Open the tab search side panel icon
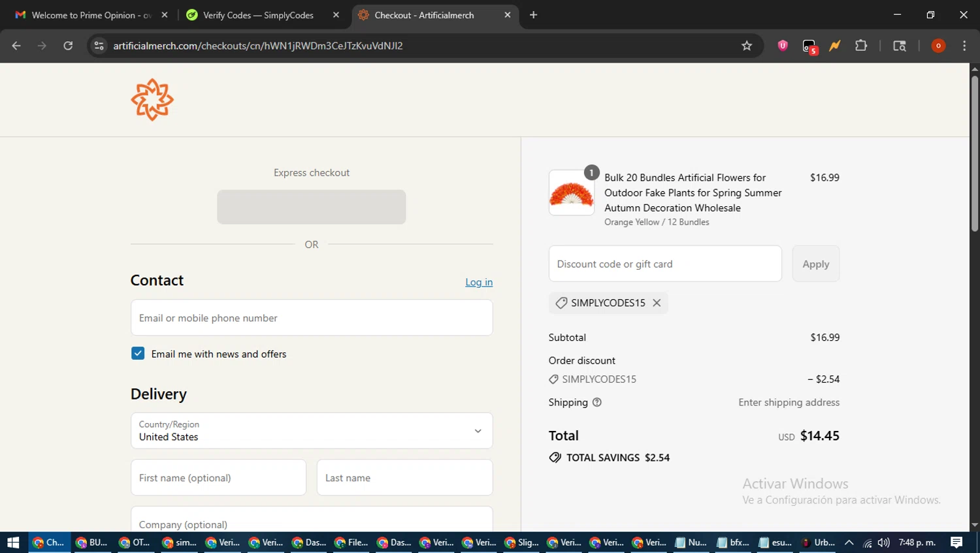980x553 pixels. (900, 46)
